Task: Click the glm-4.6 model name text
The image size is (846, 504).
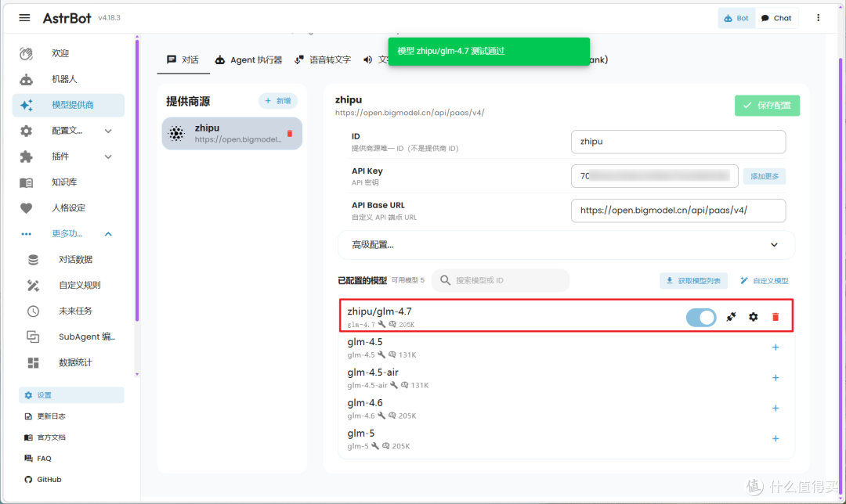Action: (x=365, y=403)
